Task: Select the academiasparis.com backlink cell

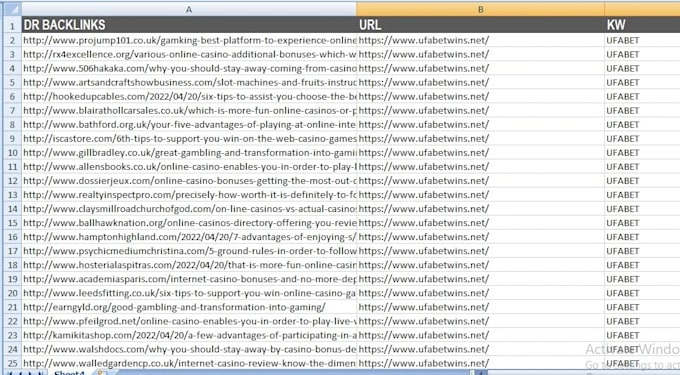Action: click(x=189, y=279)
